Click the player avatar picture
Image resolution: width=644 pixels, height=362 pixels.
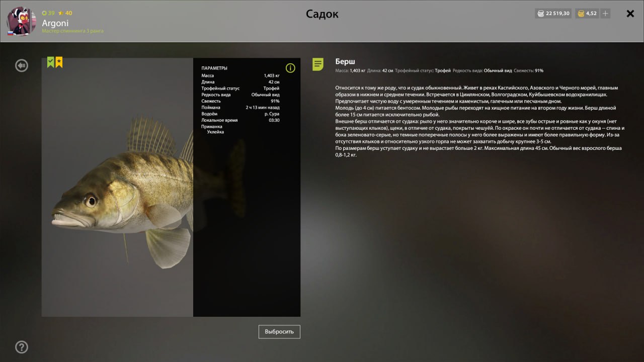tap(21, 21)
